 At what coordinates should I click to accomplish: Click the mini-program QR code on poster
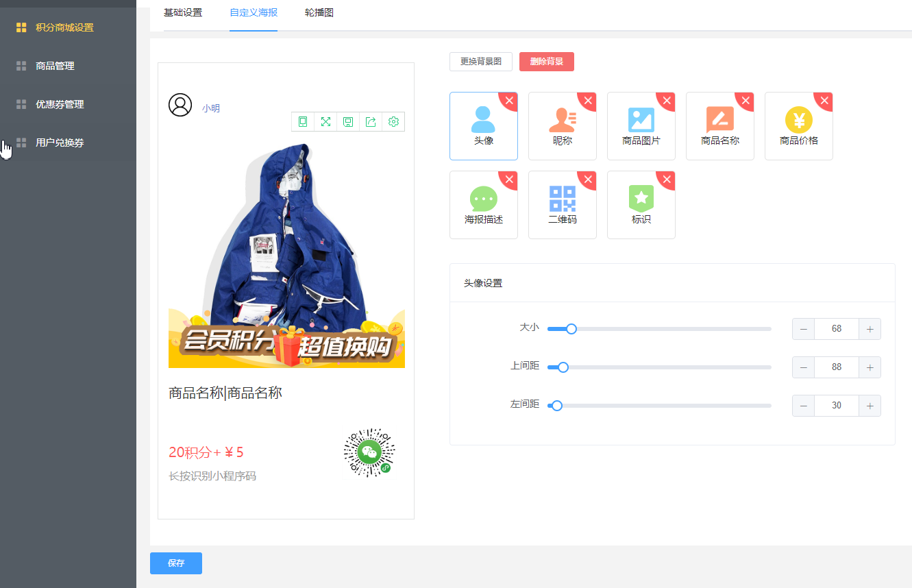(369, 452)
